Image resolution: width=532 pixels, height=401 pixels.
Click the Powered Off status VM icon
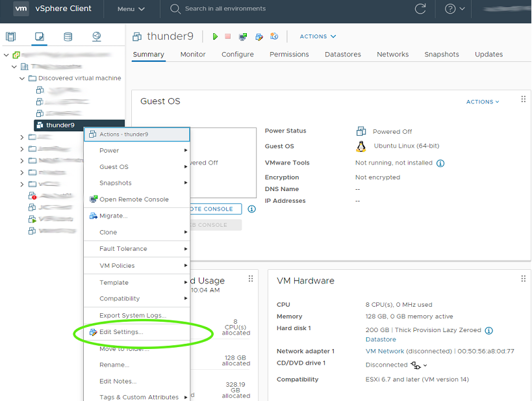pyautogui.click(x=361, y=131)
